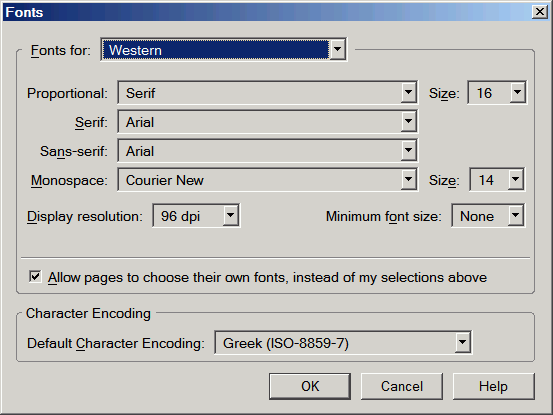Screen dimensions: 553x415
Task: Open the Serif font dropdown
Action: [x=268, y=122]
